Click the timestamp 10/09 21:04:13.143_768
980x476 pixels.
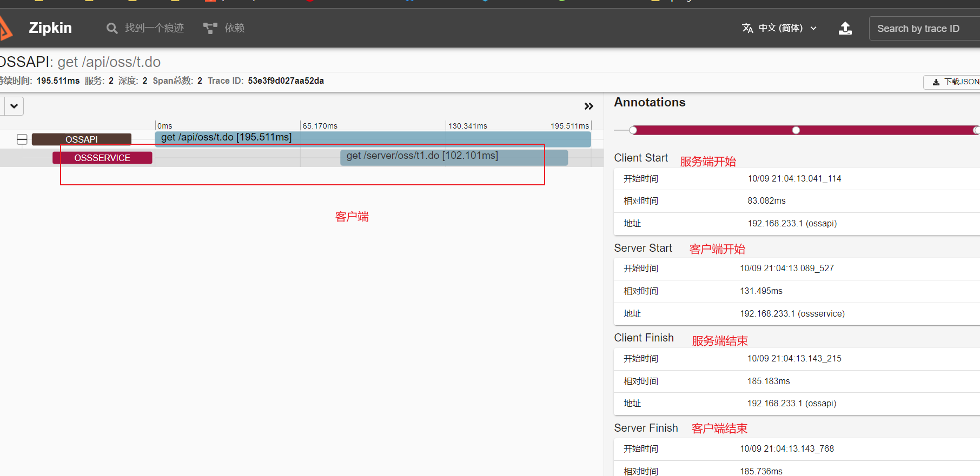coord(787,448)
